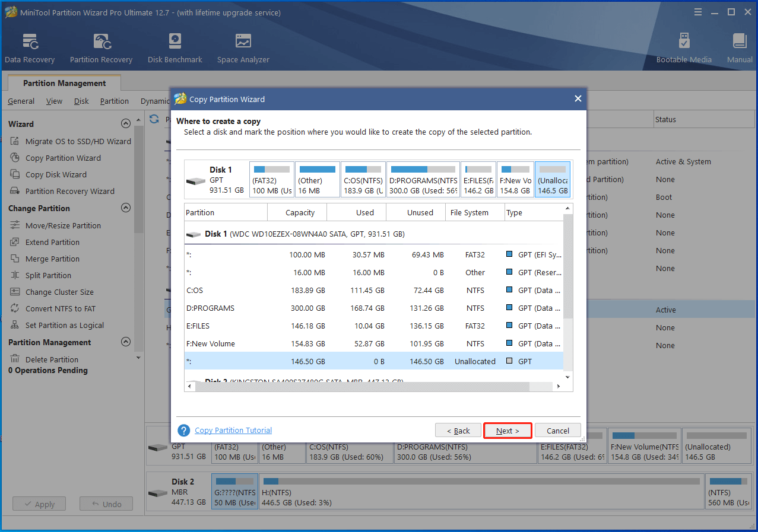The height and width of the screenshot is (532, 758).
Task: Click the Copy Disk Wizard sidebar icon
Action: click(x=15, y=174)
